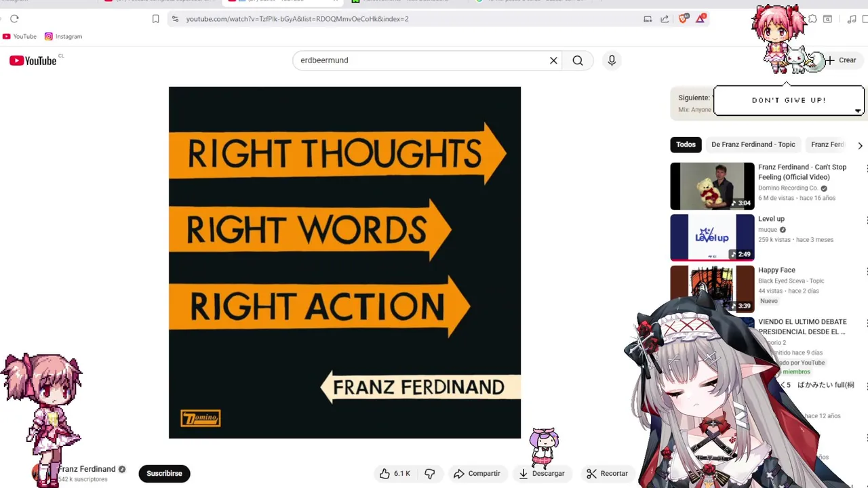Select the partially visible Franz Ferd chip
Viewport: 868px width, 488px height.
[827, 144]
